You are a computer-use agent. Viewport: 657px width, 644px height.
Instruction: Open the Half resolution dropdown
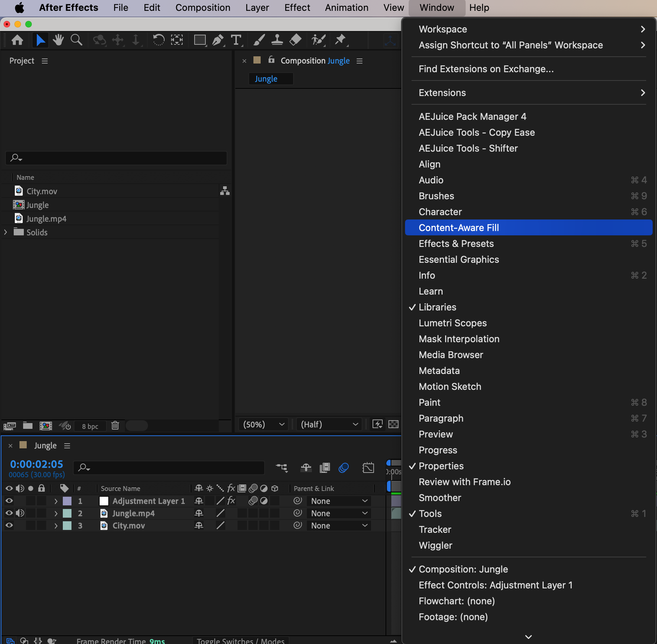pyautogui.click(x=329, y=425)
